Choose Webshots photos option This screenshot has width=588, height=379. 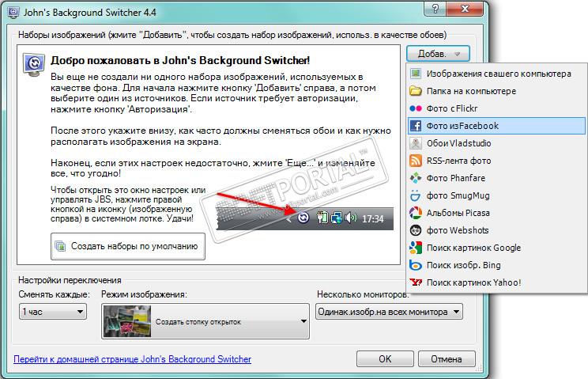tap(496, 230)
